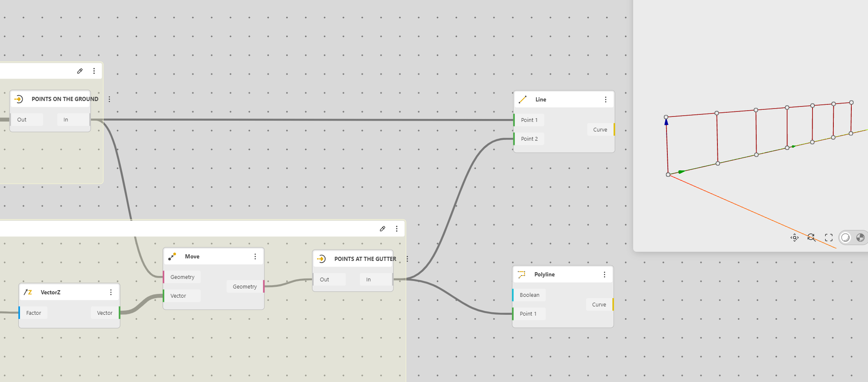Enter fullscreen mode for the 3D viewer
Image resolution: width=868 pixels, height=382 pixels.
(829, 238)
